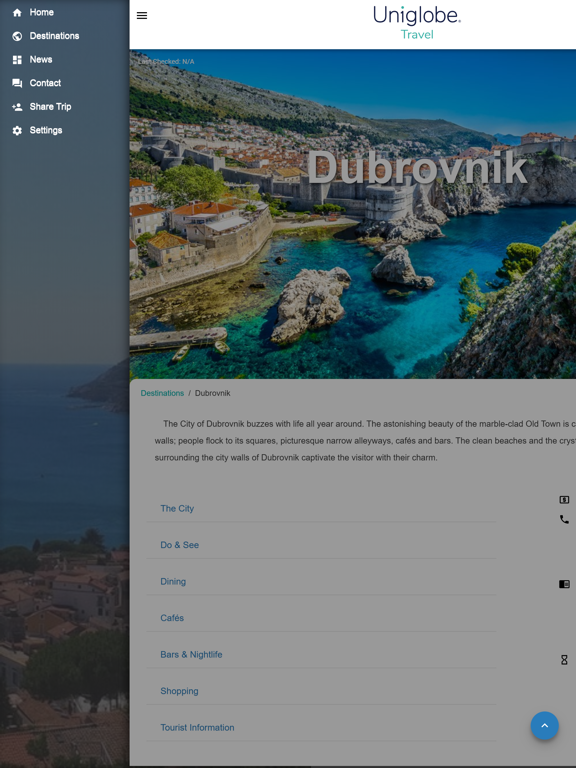Image resolution: width=576 pixels, height=768 pixels.
Task: Click the Contact chat bubble icon
Action: tap(17, 83)
